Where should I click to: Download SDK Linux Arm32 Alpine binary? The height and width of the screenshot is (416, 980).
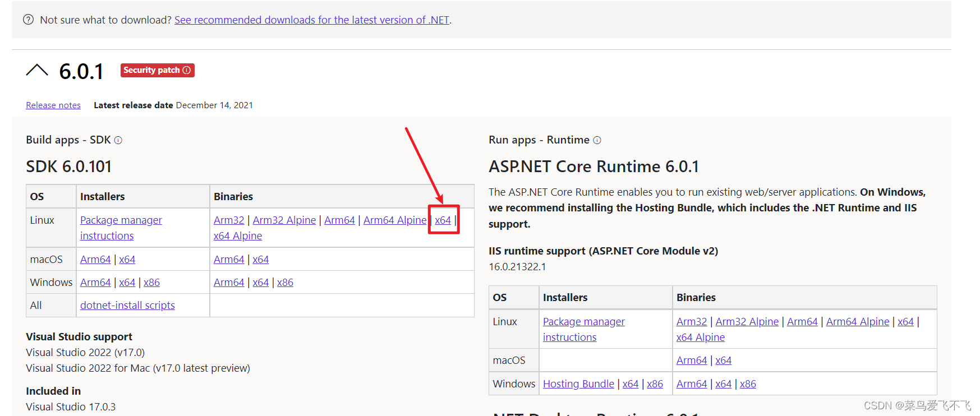(284, 220)
